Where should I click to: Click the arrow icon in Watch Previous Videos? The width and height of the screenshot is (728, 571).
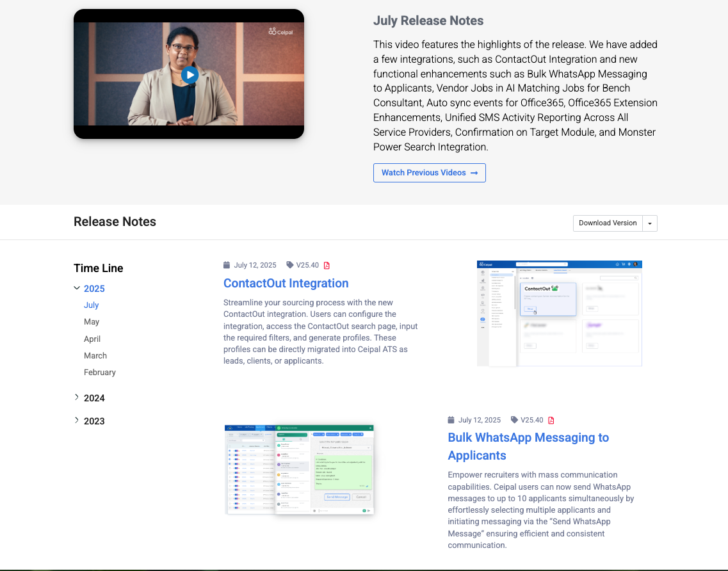coord(474,173)
